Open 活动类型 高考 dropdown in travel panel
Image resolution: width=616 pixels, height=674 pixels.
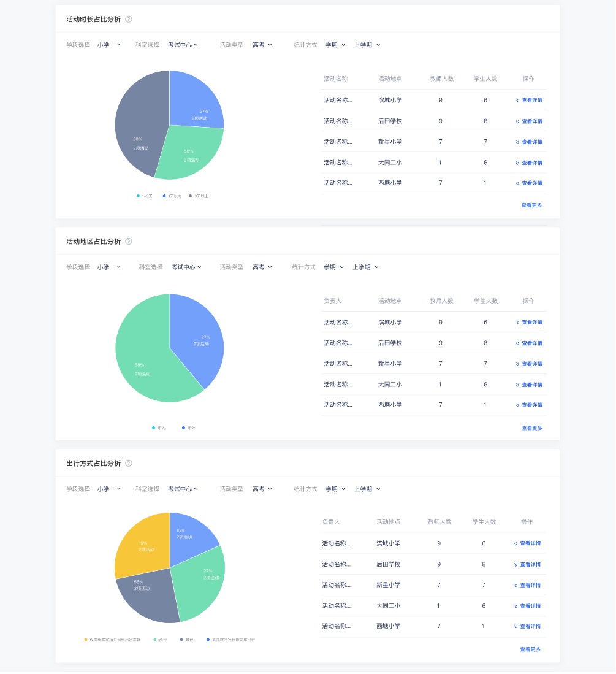tap(262, 489)
